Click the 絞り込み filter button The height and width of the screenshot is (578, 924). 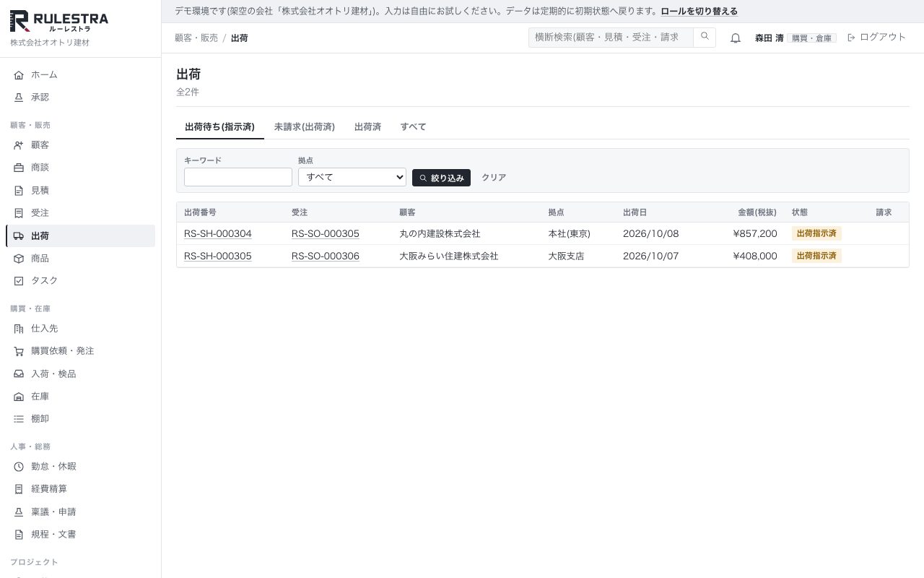coord(441,178)
